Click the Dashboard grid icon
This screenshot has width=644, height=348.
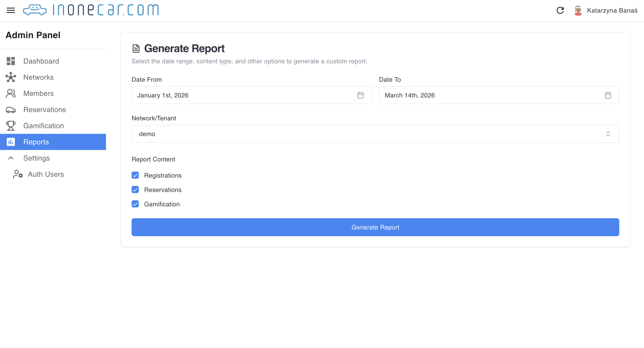click(x=11, y=61)
